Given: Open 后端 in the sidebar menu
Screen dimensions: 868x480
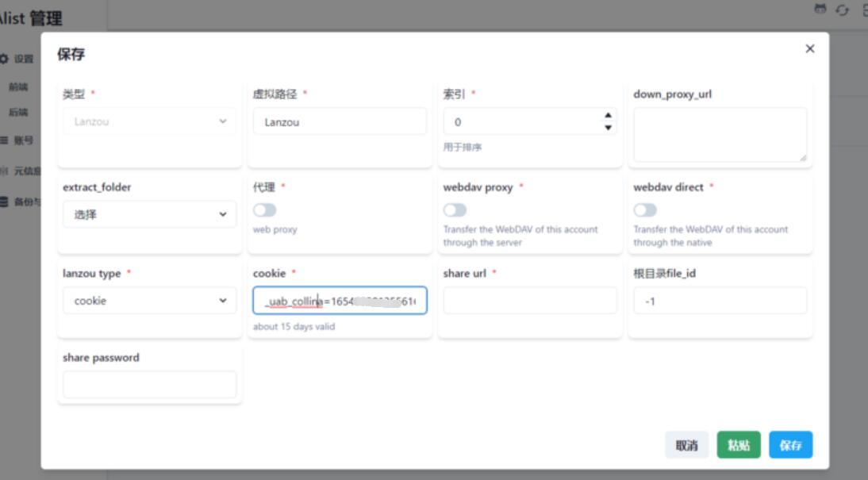Looking at the screenshot, I should [18, 113].
